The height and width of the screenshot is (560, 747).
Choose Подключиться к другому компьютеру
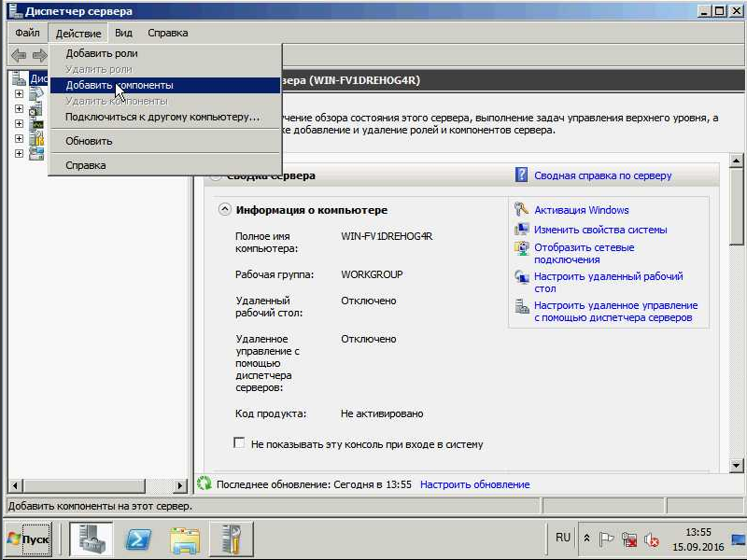165,117
